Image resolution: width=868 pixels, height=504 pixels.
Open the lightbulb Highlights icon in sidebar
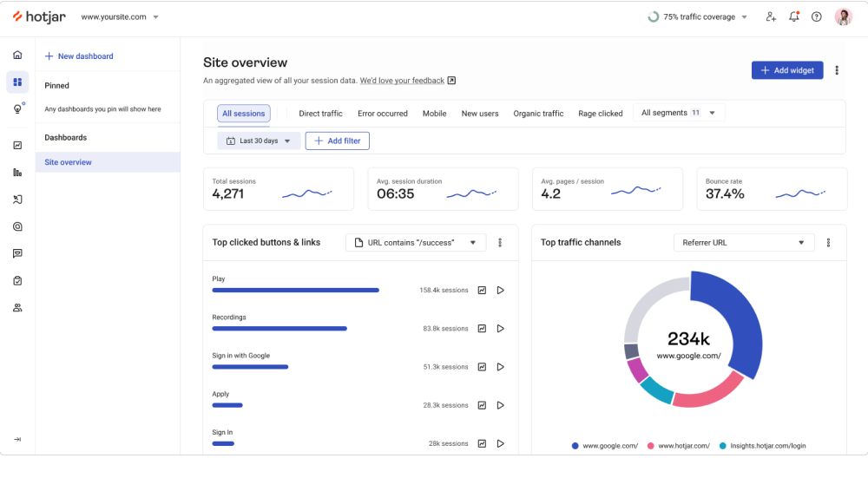(x=17, y=109)
